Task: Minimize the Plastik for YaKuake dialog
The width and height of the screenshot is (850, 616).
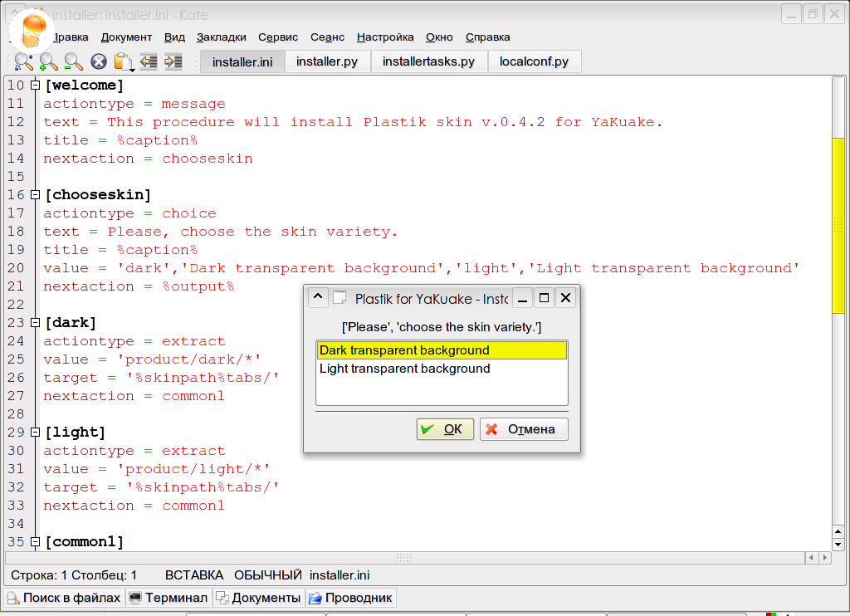Action: coord(523,298)
